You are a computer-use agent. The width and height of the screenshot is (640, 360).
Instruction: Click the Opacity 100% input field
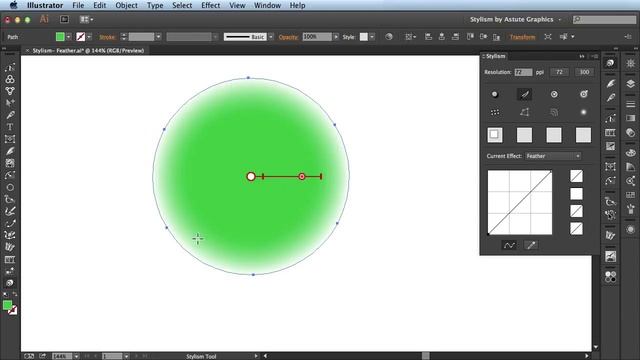[x=317, y=37]
